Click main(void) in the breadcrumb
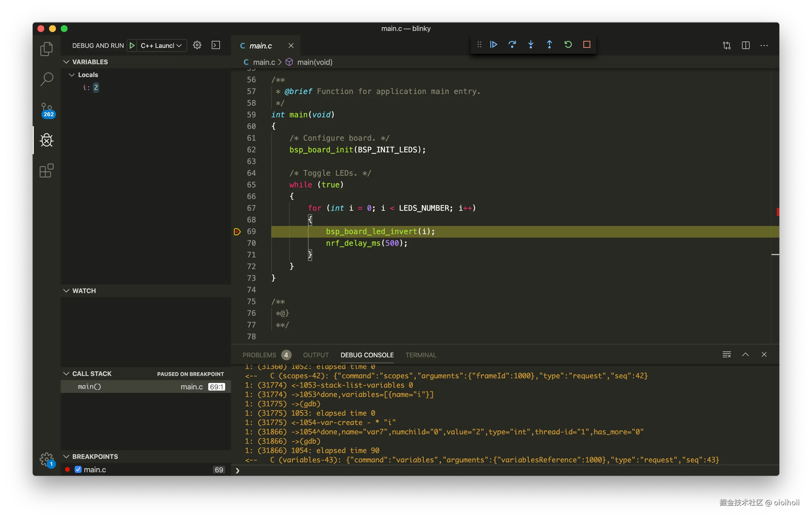 [x=315, y=62]
